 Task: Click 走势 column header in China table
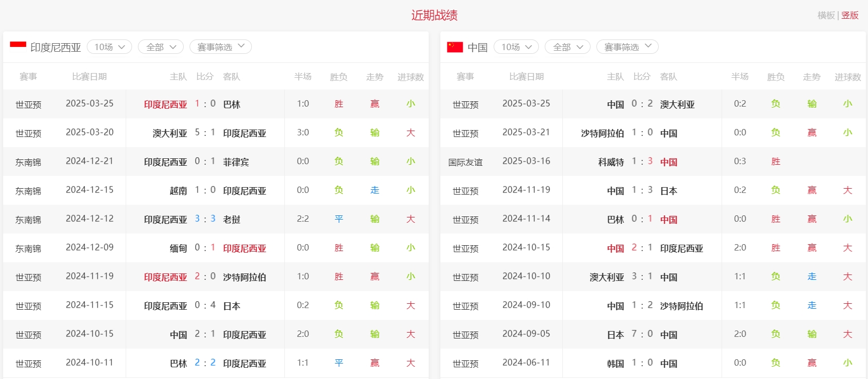click(x=812, y=77)
